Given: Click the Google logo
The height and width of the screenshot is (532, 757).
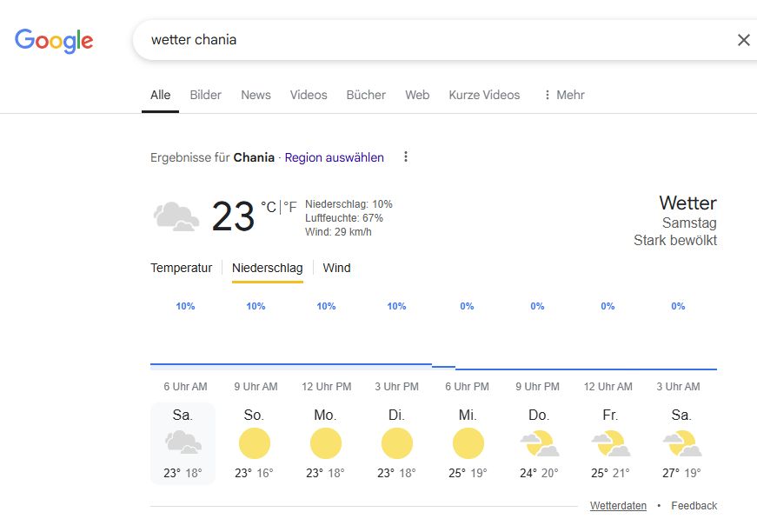Looking at the screenshot, I should coord(54,40).
